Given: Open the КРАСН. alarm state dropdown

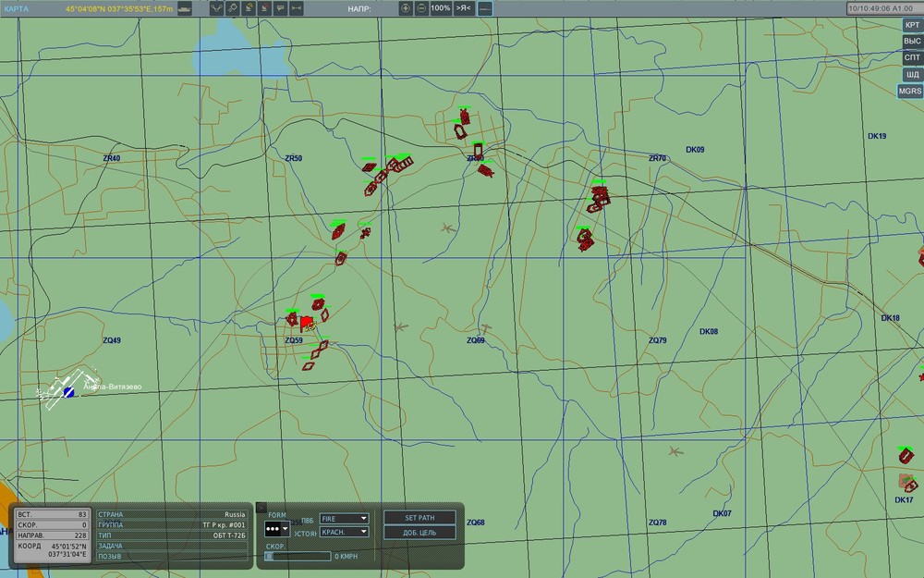Looking at the screenshot, I should coord(344,532).
